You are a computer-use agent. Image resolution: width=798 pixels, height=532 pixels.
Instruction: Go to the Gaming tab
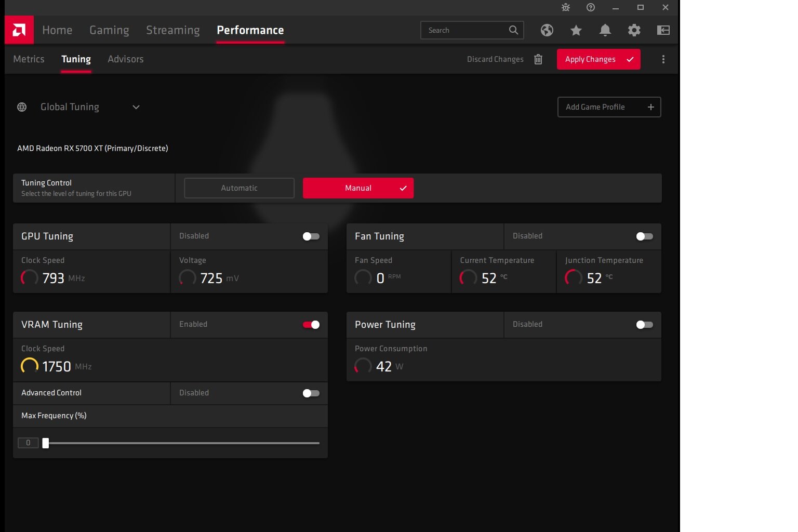tap(109, 30)
